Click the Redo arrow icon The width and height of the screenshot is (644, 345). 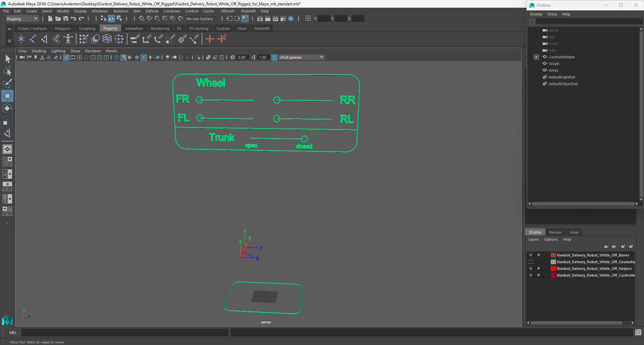point(81,18)
